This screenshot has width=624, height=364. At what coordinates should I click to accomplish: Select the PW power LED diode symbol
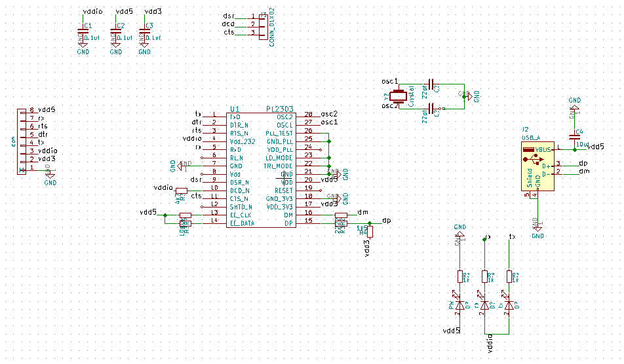coord(460,305)
